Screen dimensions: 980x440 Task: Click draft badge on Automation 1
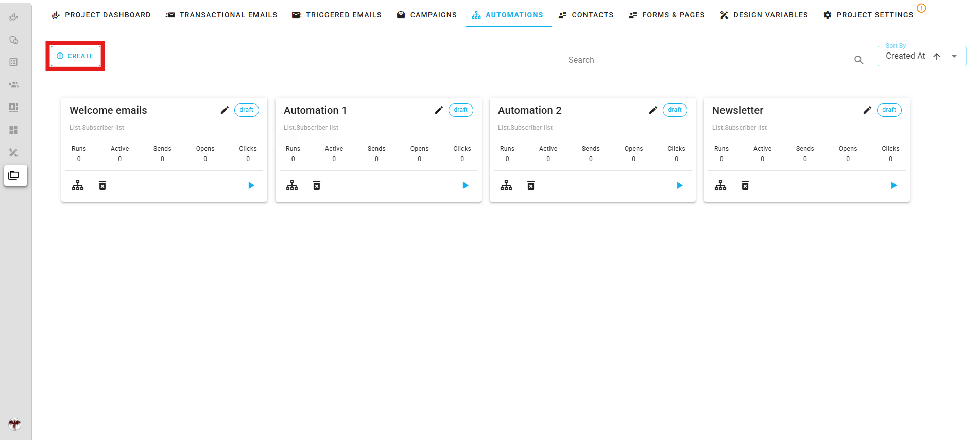click(461, 110)
